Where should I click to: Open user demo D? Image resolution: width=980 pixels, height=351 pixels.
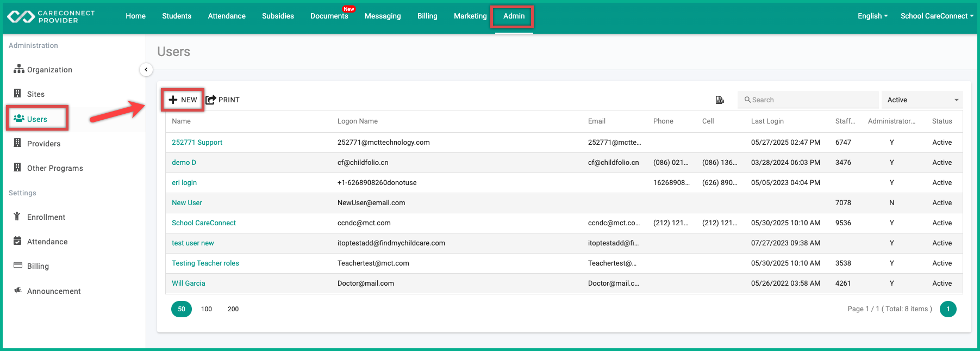(184, 162)
